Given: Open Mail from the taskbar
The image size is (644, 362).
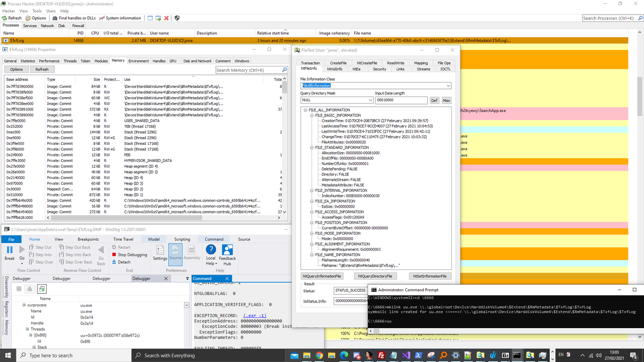Looking at the screenshot, I should tap(294, 355).
